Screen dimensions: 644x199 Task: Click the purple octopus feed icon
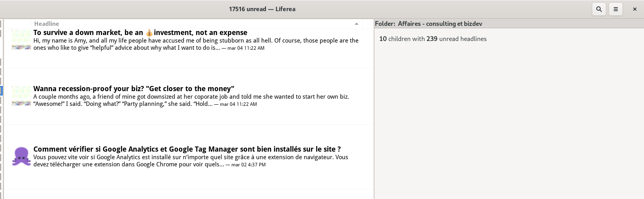pyautogui.click(x=21, y=156)
